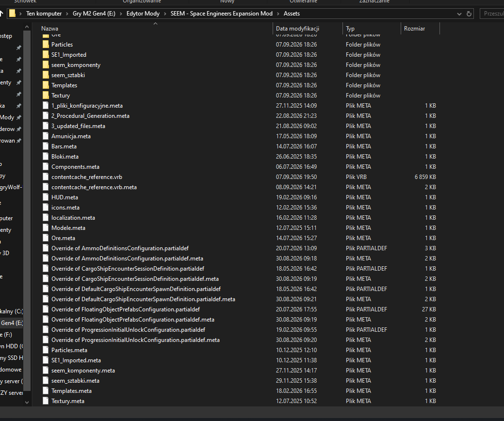This screenshot has width=504, height=421.
Task: Click the refresh icon beside address bar
Action: coord(469,14)
